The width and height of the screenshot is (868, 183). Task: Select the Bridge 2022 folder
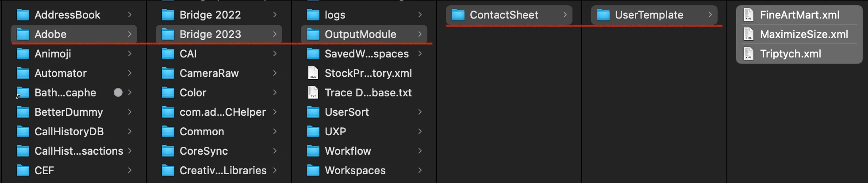[219, 15]
